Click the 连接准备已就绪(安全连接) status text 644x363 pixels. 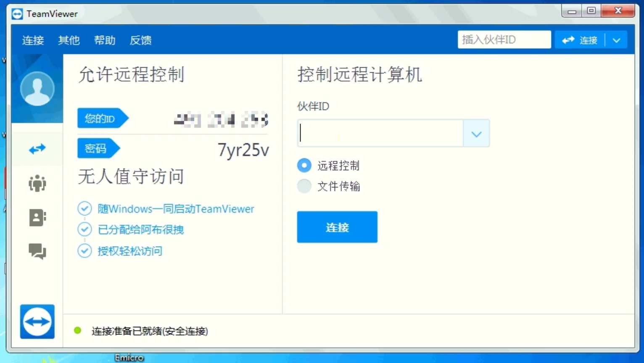[150, 331]
